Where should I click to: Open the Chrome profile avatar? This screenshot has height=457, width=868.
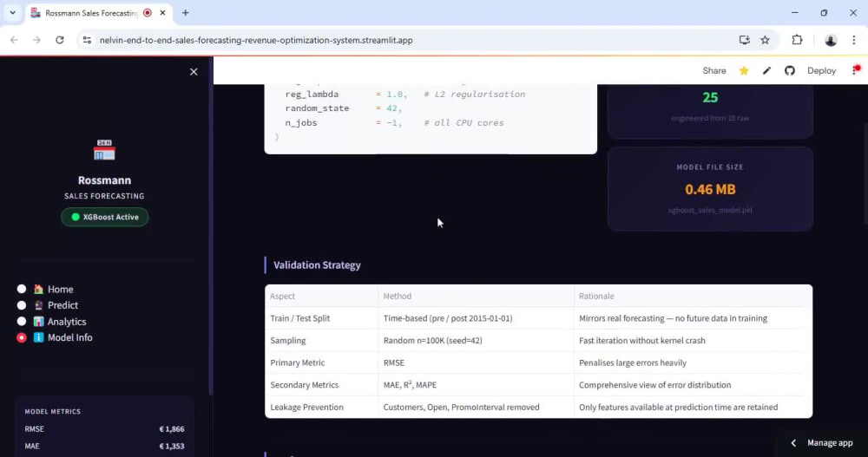click(831, 40)
